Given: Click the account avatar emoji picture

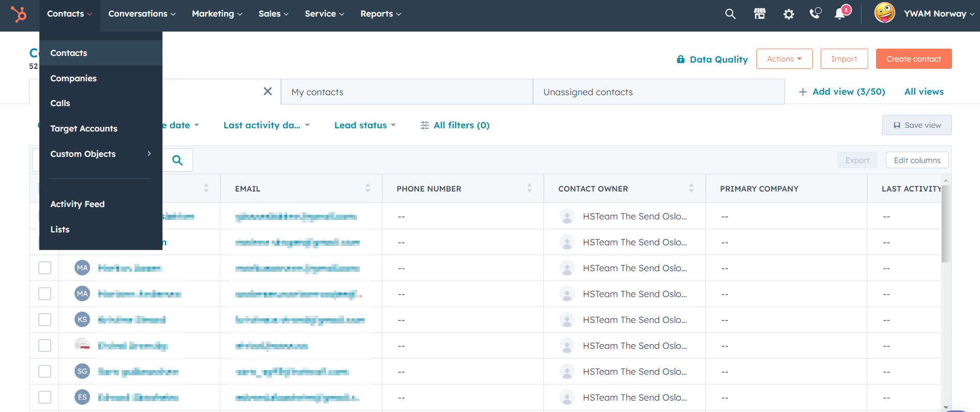Looking at the screenshot, I should coord(885,13).
